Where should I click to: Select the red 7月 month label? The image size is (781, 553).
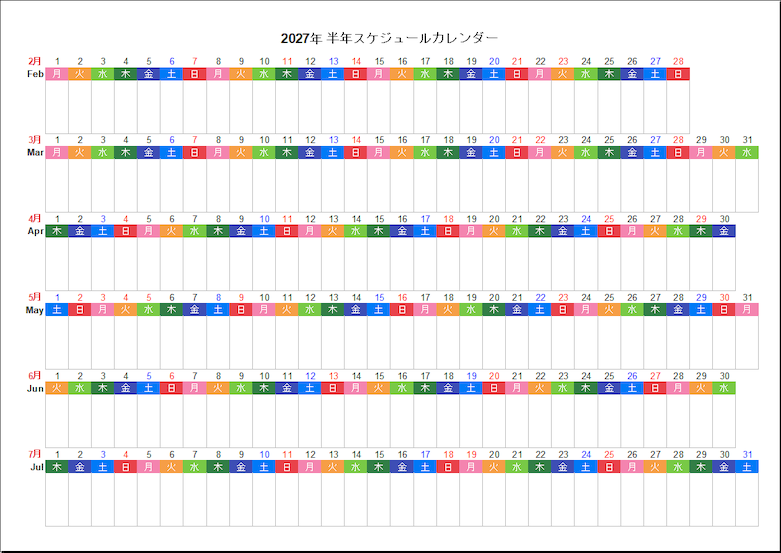[35, 454]
